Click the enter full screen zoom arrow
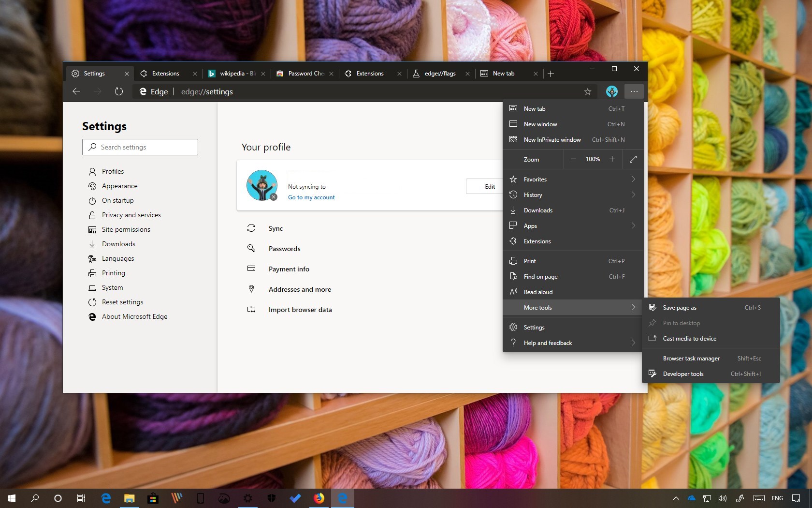The image size is (812, 508). point(633,159)
